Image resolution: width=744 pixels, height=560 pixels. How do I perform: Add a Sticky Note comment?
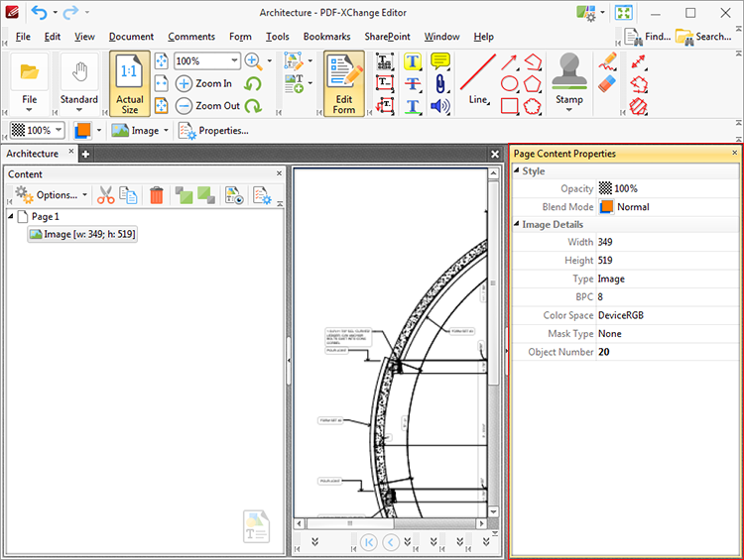440,61
